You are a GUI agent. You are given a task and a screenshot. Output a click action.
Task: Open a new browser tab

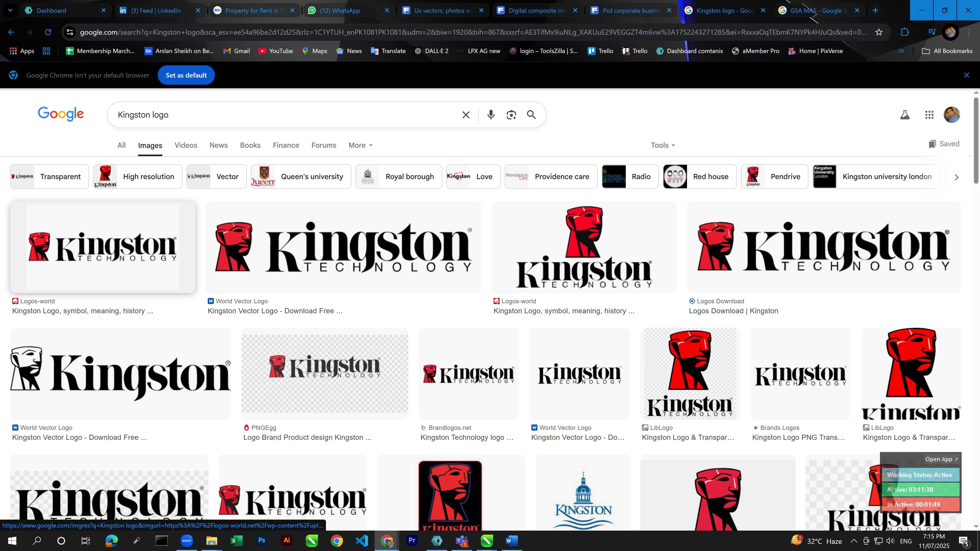[875, 10]
